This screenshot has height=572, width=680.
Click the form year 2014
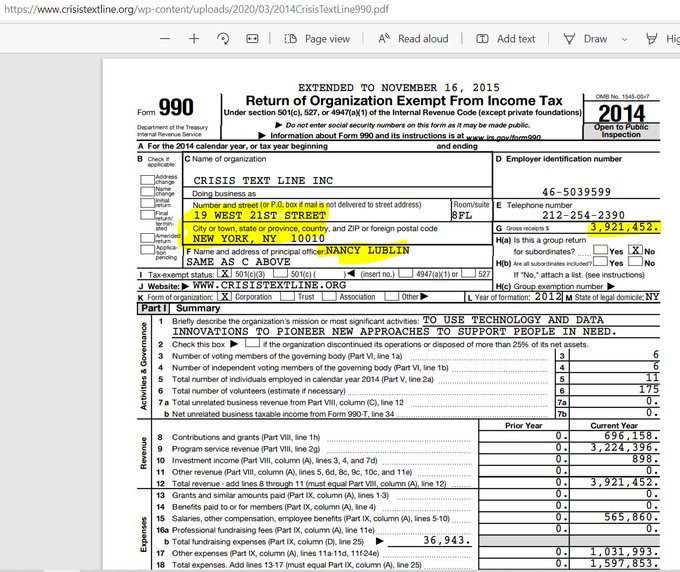coord(621,113)
